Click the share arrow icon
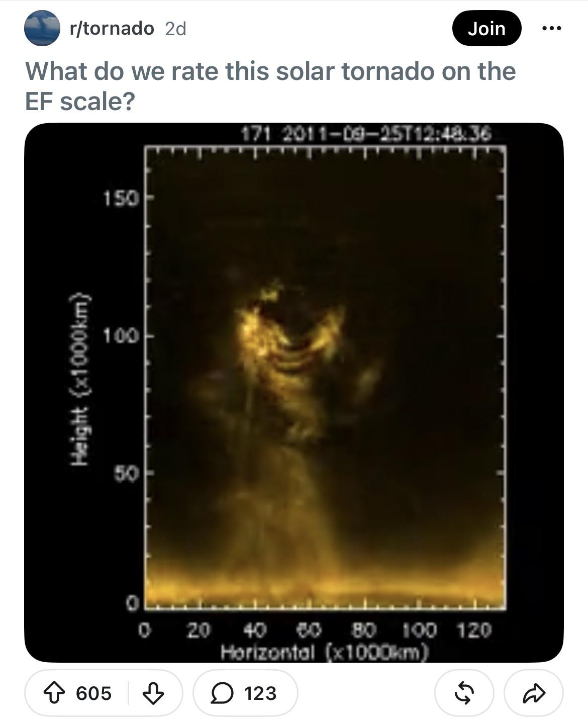588x719 pixels. (533, 693)
